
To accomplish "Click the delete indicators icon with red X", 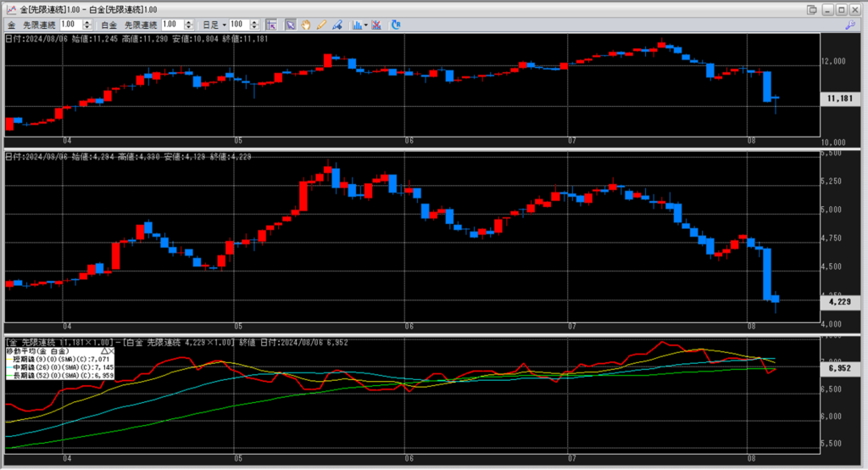I will pyautogui.click(x=376, y=25).
